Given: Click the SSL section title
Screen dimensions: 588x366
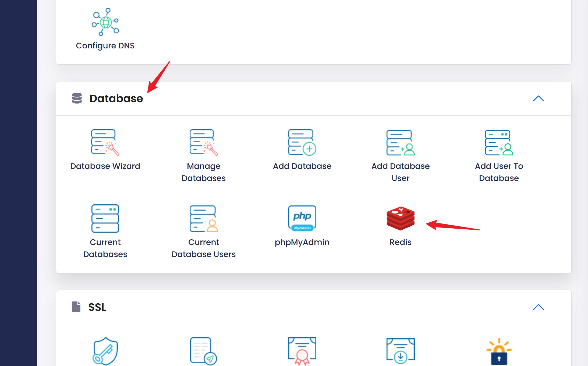Looking at the screenshot, I should (97, 307).
